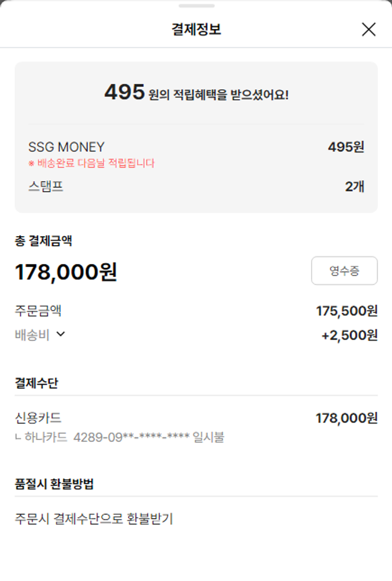
Task: Click the SSG MONEY 495원 amount
Action: click(345, 147)
